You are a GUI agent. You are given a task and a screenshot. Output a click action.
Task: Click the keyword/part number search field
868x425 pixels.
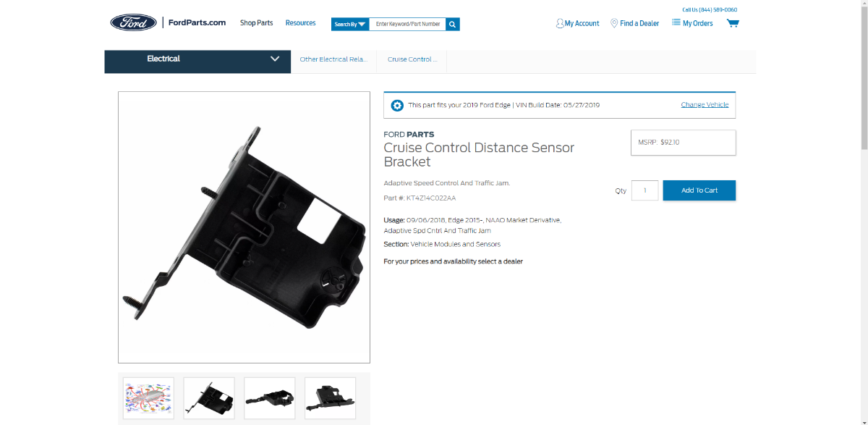(407, 24)
